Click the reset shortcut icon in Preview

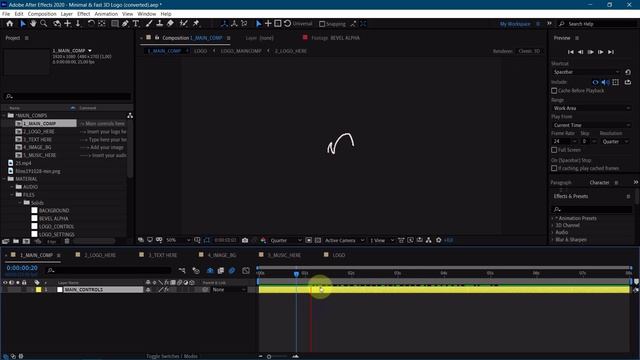pyautogui.click(x=628, y=72)
